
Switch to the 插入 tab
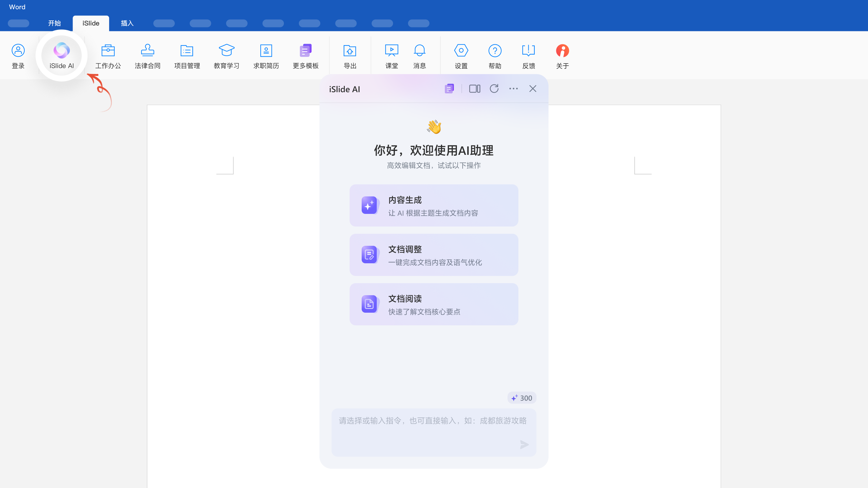pos(127,23)
